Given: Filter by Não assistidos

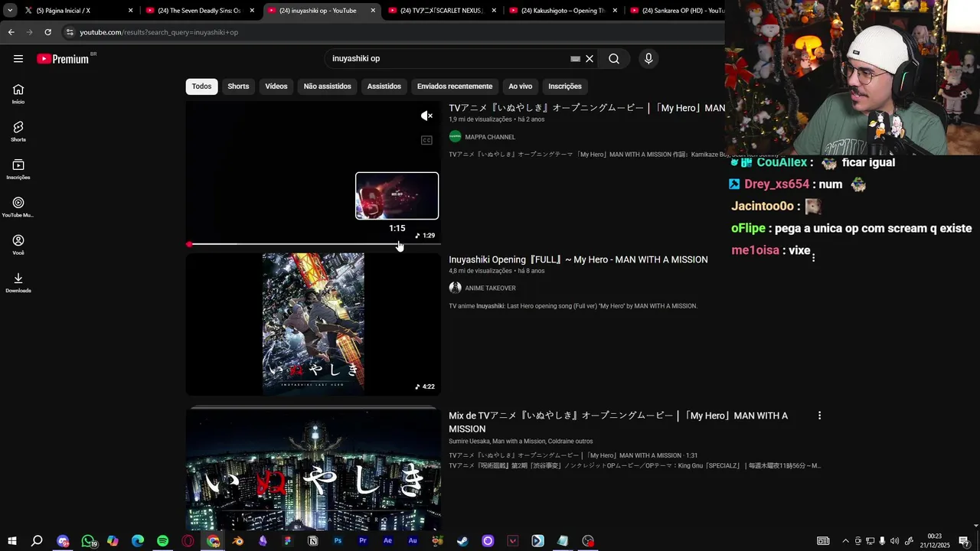Looking at the screenshot, I should coord(327,86).
